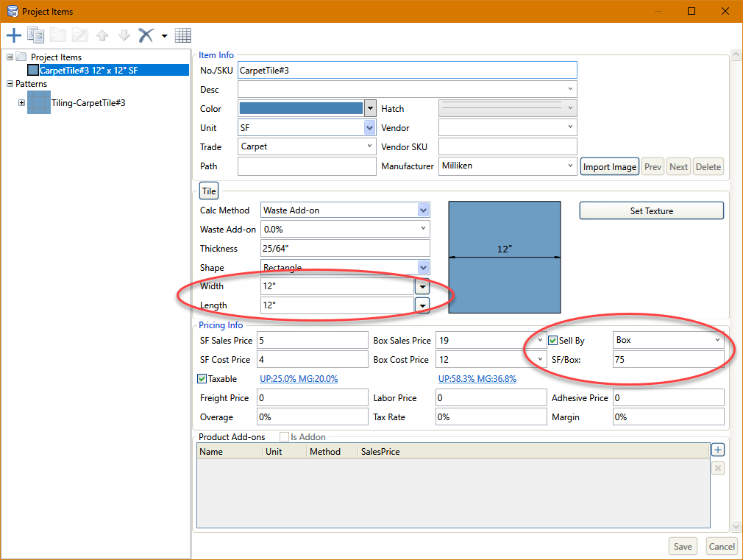Click the Freight Price field

(312, 398)
